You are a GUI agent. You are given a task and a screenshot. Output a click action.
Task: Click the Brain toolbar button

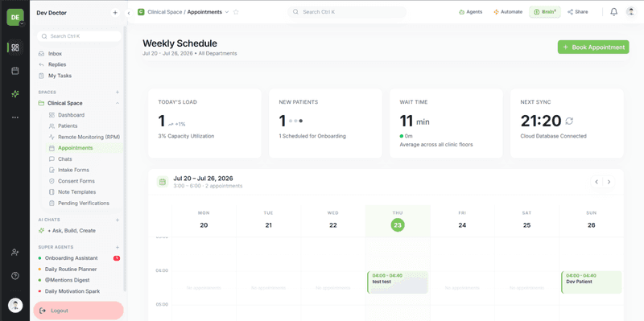pos(545,12)
